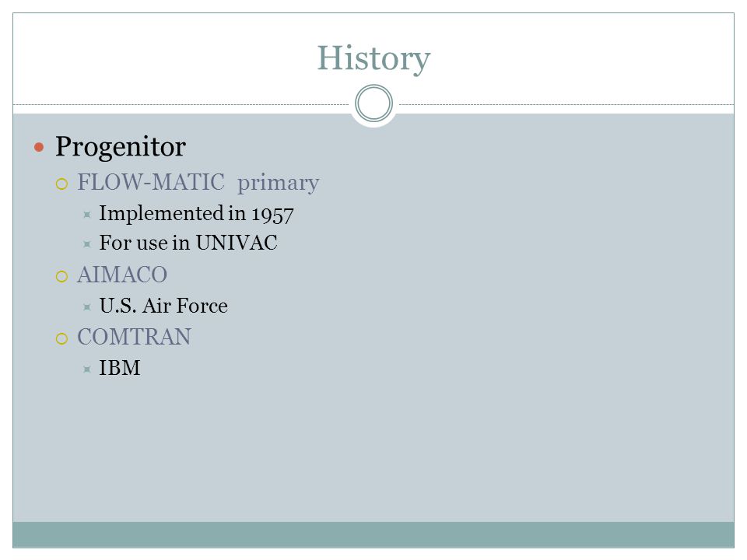Click the teal footer bar of the slide

373,534
